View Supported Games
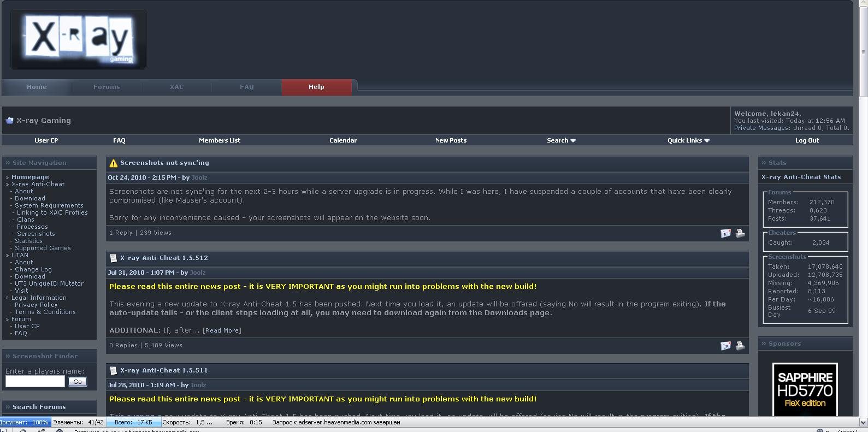868x432 pixels. tap(43, 248)
